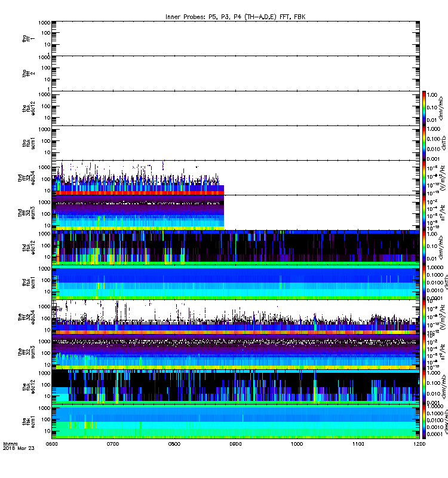Click the '<|mV/m|>' unit label of tha fbk edc12 color bar
This screenshot has height=478, width=448.
(x=441, y=108)
